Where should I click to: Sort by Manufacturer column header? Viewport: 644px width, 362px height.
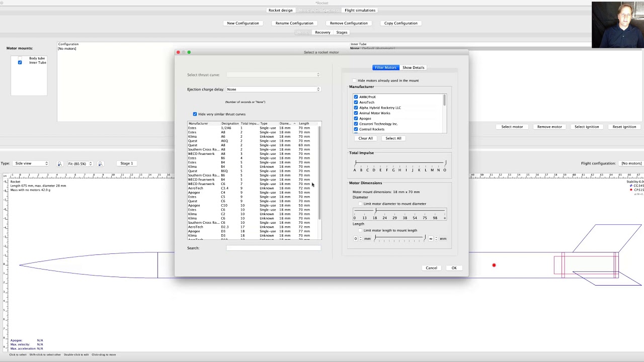pyautogui.click(x=204, y=124)
